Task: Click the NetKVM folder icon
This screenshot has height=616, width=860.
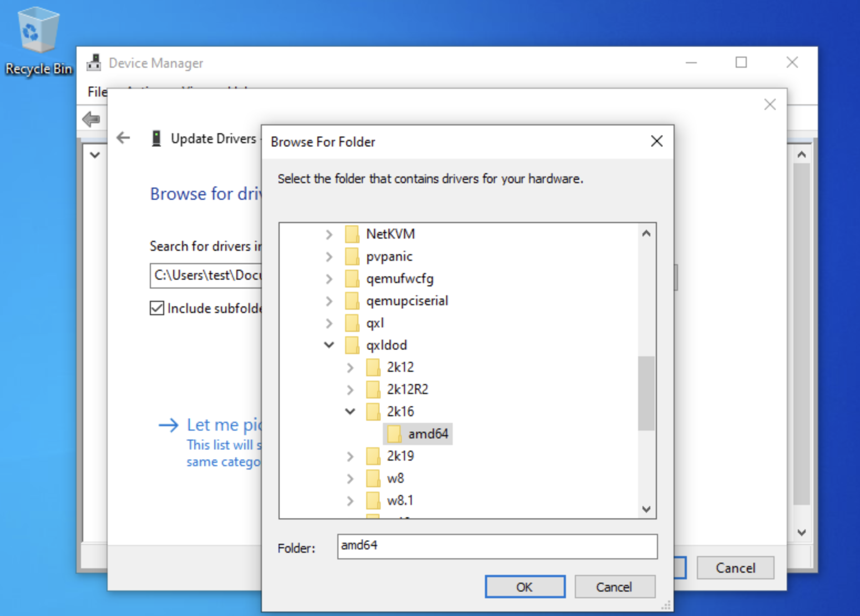Action: pos(352,234)
